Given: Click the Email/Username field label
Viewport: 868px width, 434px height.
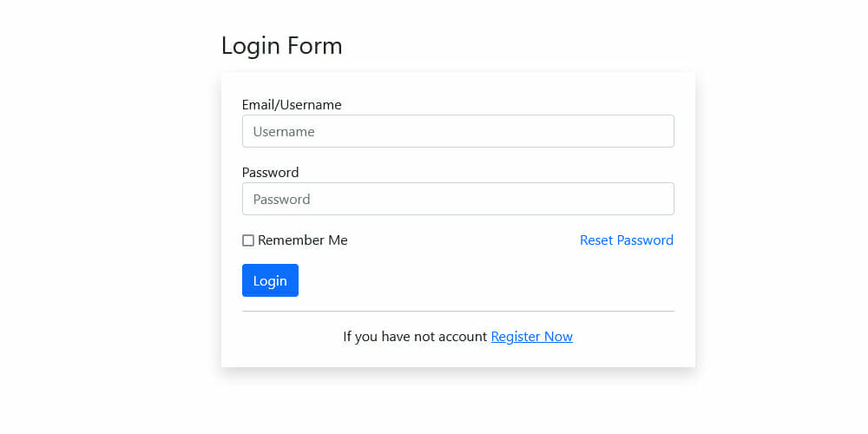Looking at the screenshot, I should (x=292, y=105).
